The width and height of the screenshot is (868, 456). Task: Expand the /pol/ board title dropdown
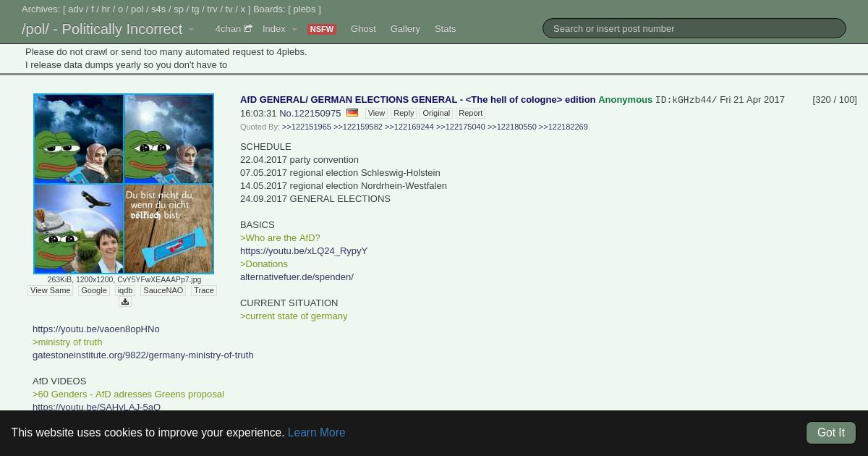pos(191,30)
